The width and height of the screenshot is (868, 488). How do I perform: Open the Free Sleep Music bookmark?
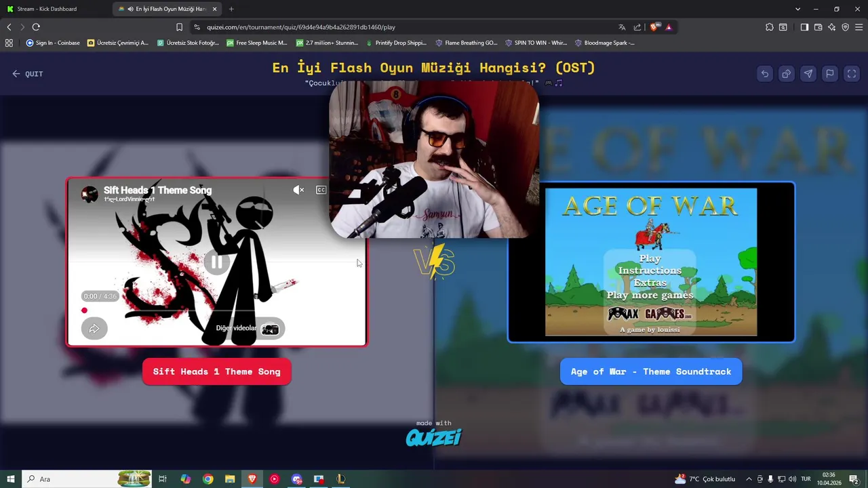(x=257, y=43)
